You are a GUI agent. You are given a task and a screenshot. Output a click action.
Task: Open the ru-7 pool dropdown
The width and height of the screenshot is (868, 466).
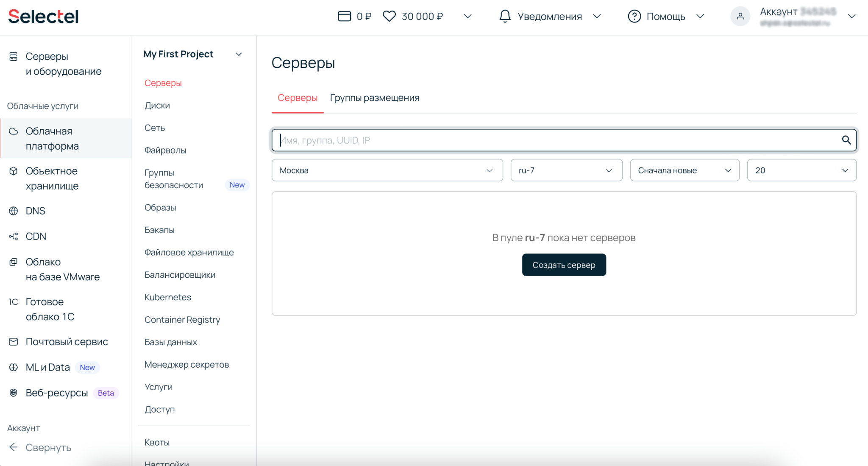pos(566,170)
